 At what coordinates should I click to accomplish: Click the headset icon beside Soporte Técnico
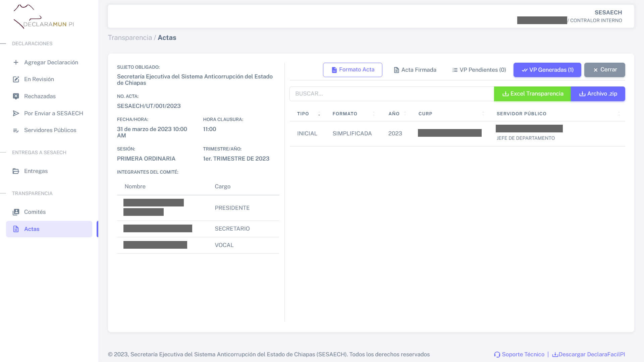point(497,355)
